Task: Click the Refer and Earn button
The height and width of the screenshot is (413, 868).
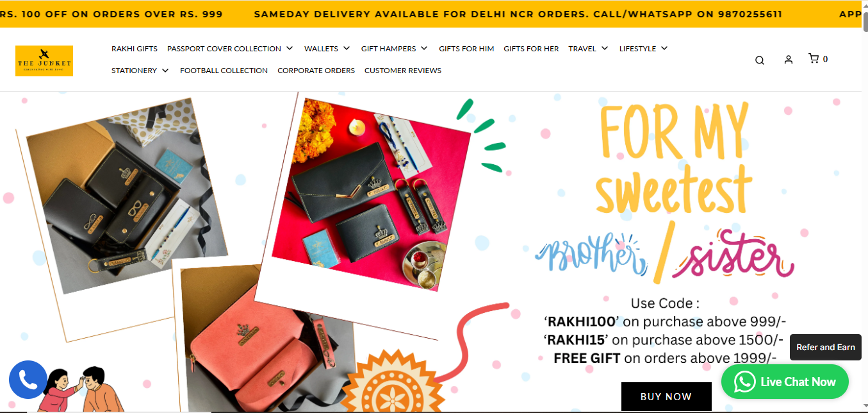Action: pyautogui.click(x=826, y=347)
